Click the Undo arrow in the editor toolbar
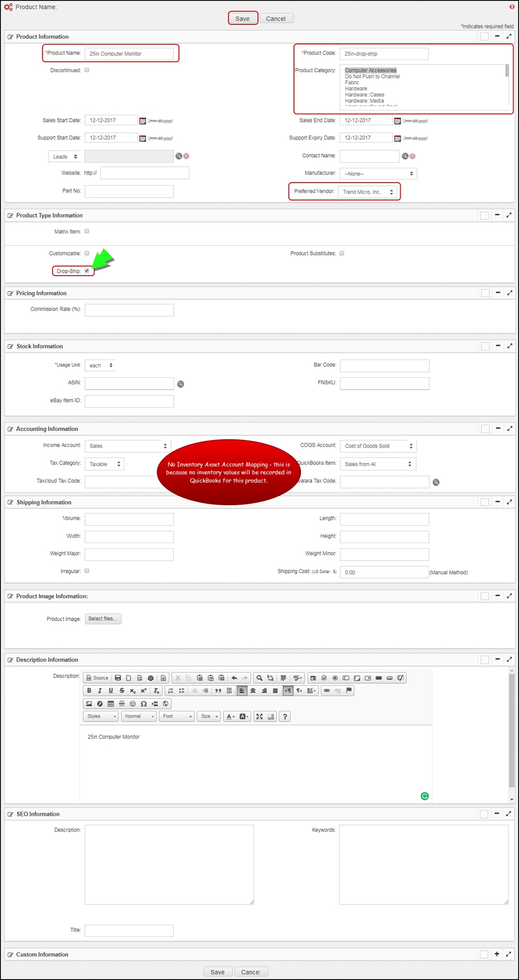The height and width of the screenshot is (980, 519). click(234, 678)
